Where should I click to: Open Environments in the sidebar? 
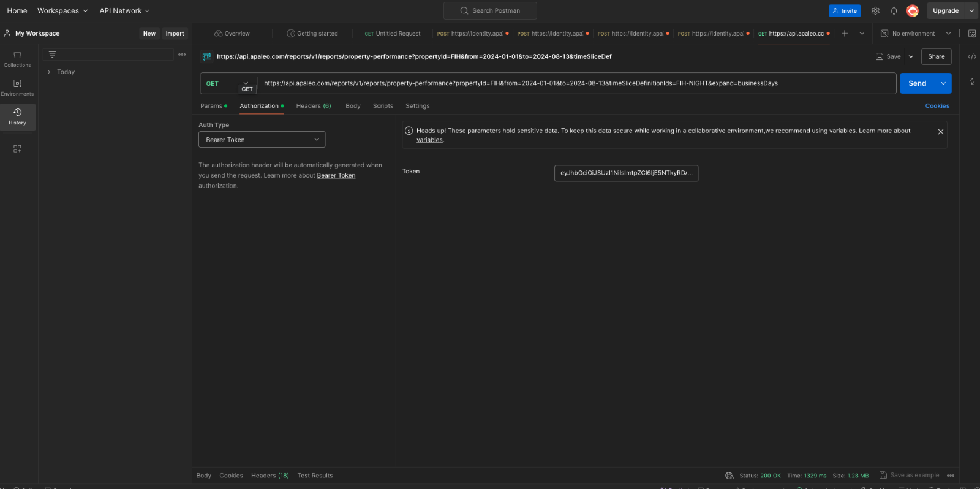tap(17, 88)
